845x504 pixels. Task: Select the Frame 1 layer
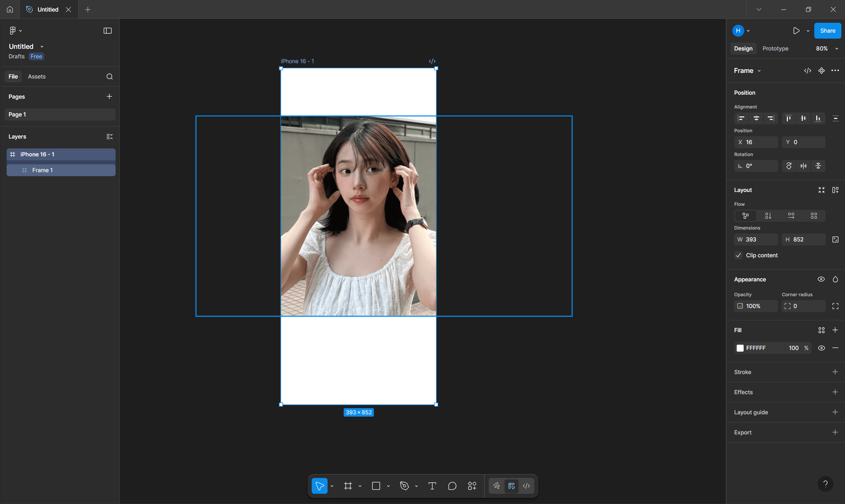coord(43,170)
